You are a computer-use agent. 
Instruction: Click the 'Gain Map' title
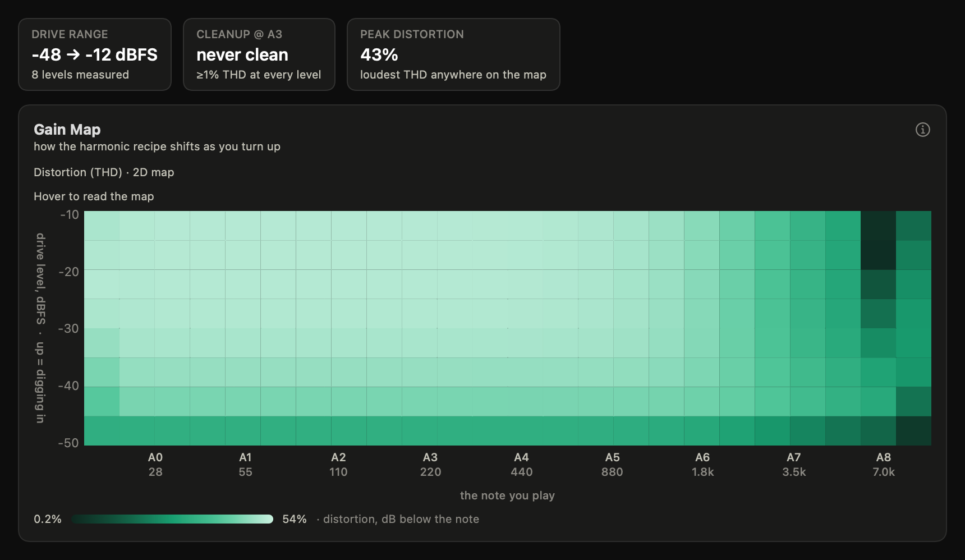tap(67, 130)
